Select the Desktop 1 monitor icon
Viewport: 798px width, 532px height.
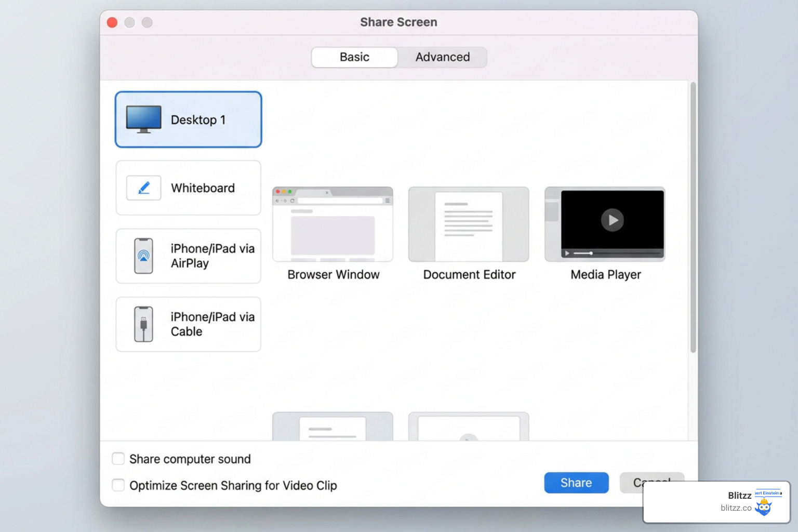point(143,119)
